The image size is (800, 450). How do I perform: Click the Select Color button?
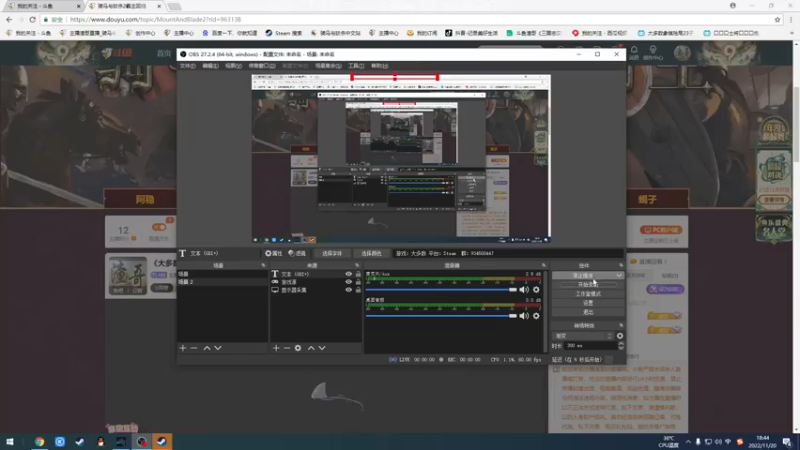point(371,253)
